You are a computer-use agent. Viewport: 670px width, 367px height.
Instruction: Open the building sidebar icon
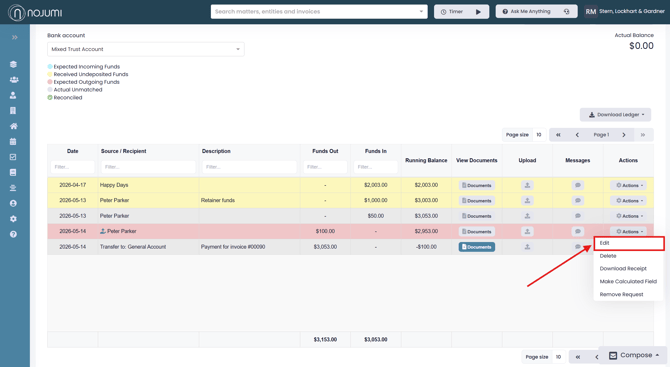point(13,111)
